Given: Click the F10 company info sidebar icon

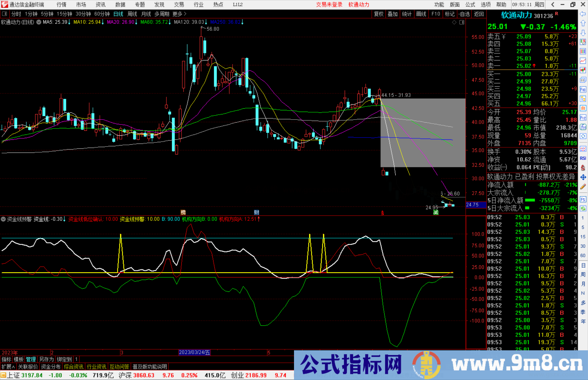Looking at the screenshot, I should [583, 89].
